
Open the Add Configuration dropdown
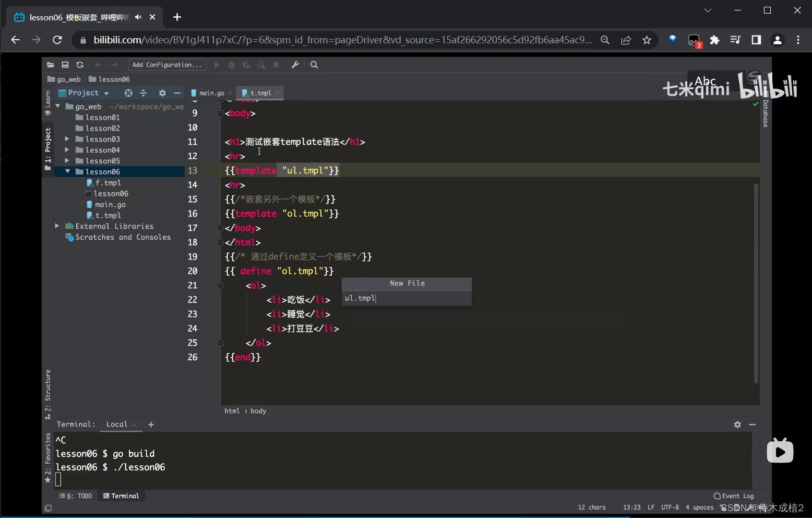click(168, 65)
